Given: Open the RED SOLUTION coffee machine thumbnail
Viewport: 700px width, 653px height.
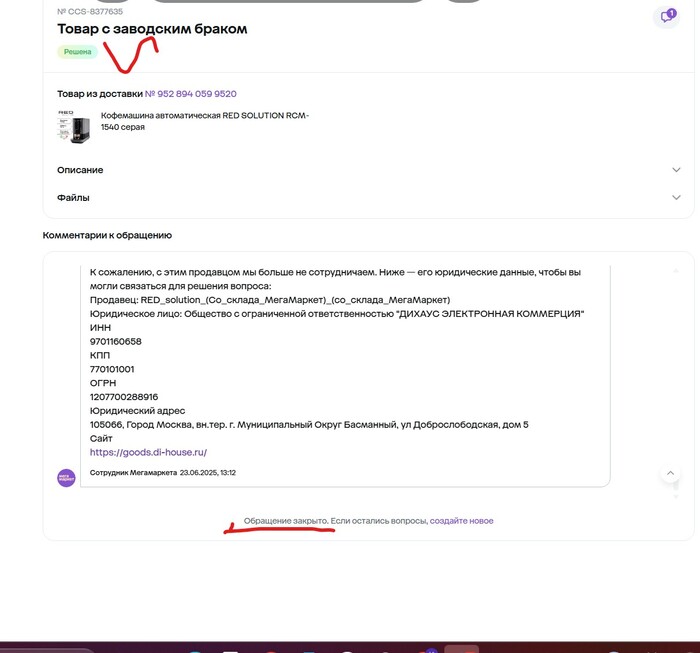Looking at the screenshot, I should (74, 127).
